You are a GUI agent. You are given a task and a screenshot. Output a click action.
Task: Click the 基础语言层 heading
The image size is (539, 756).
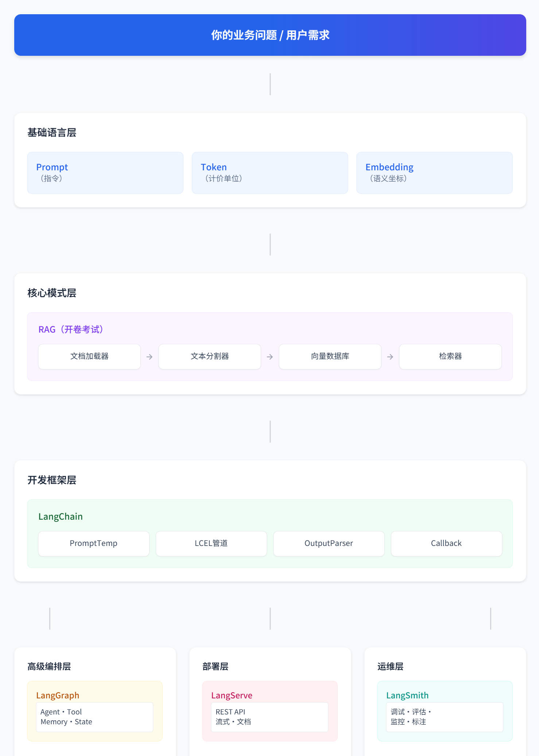(52, 133)
